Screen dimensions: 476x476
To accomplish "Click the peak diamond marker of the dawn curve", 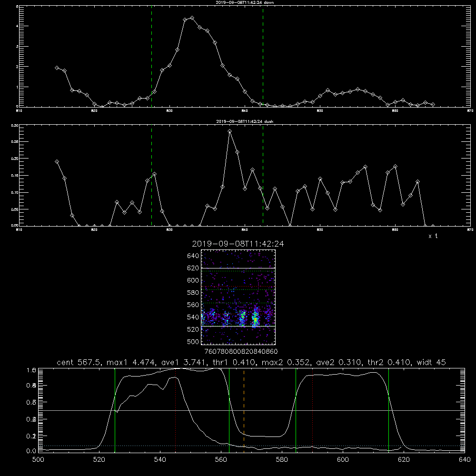I will click(192, 18).
